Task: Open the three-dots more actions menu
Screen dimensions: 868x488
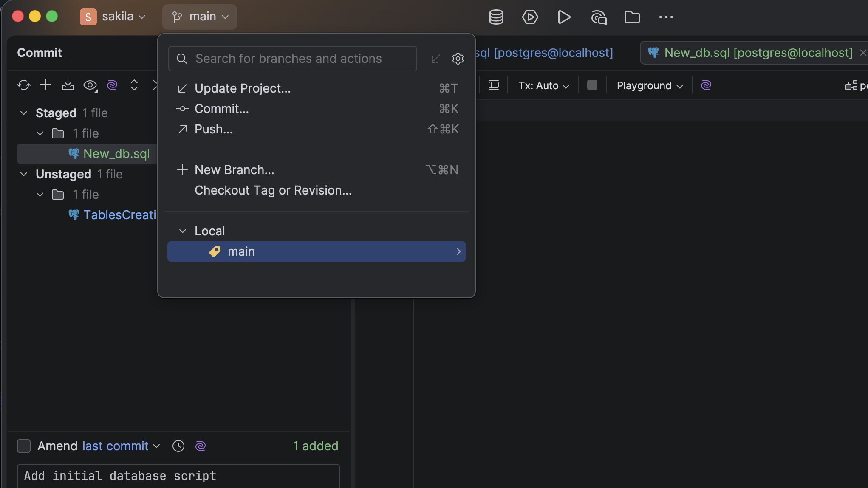Action: pos(666,17)
